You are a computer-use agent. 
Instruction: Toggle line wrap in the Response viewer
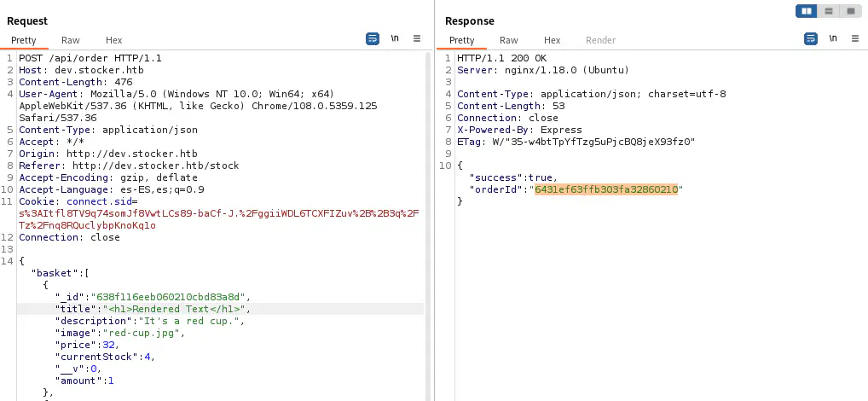coord(811,39)
